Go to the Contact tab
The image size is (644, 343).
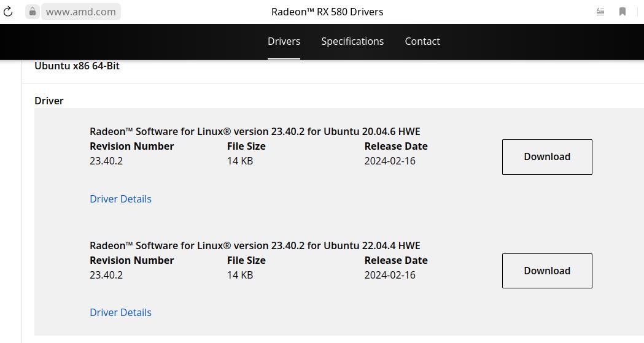(422, 41)
